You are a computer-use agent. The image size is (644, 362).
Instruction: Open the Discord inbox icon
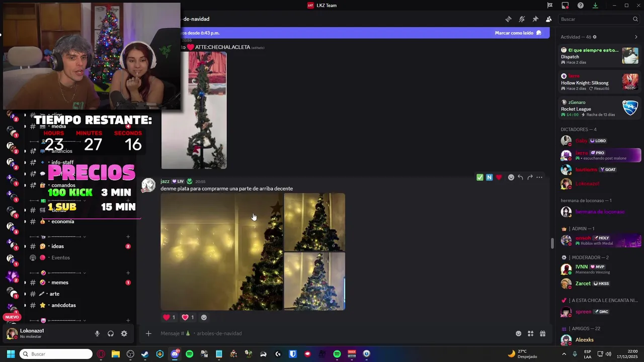click(565, 6)
